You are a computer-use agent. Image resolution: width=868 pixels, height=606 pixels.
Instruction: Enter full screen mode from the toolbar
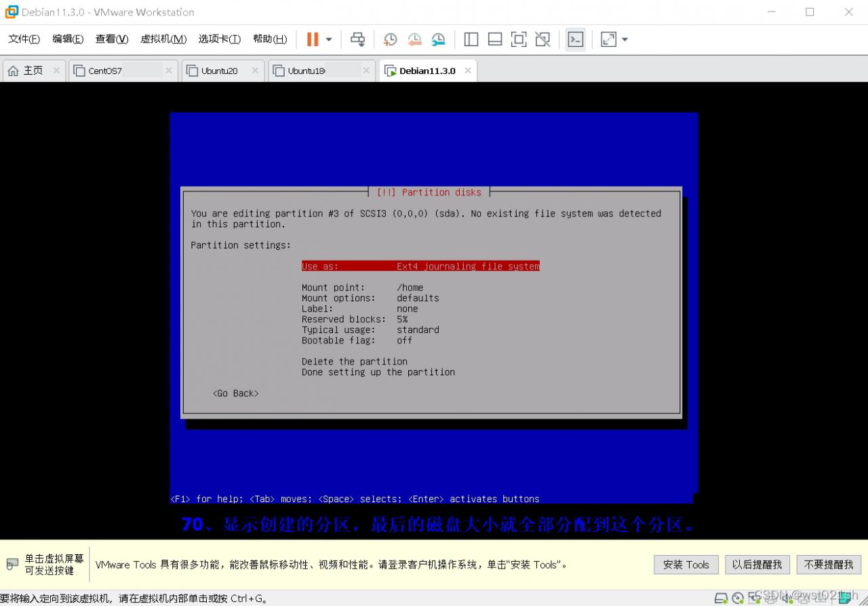519,39
